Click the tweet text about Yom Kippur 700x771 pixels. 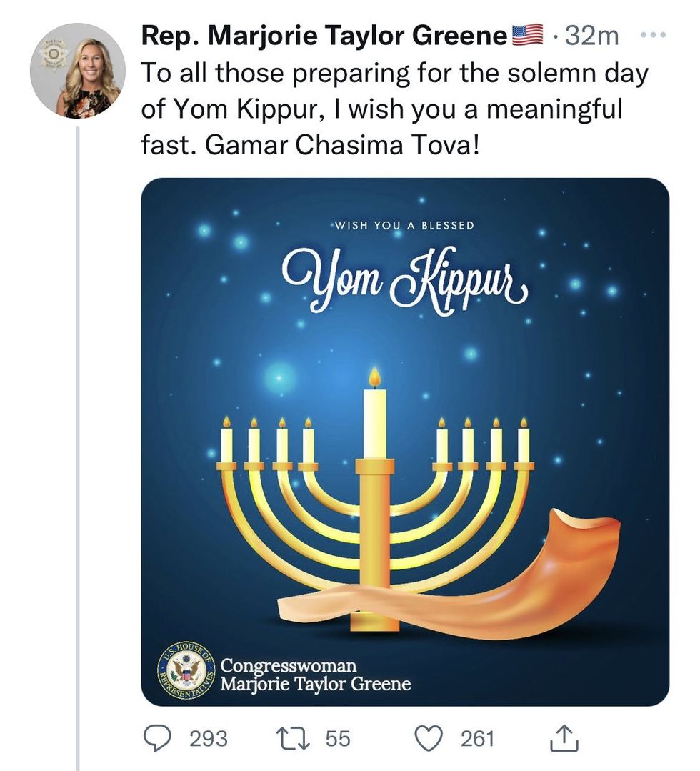(395, 109)
